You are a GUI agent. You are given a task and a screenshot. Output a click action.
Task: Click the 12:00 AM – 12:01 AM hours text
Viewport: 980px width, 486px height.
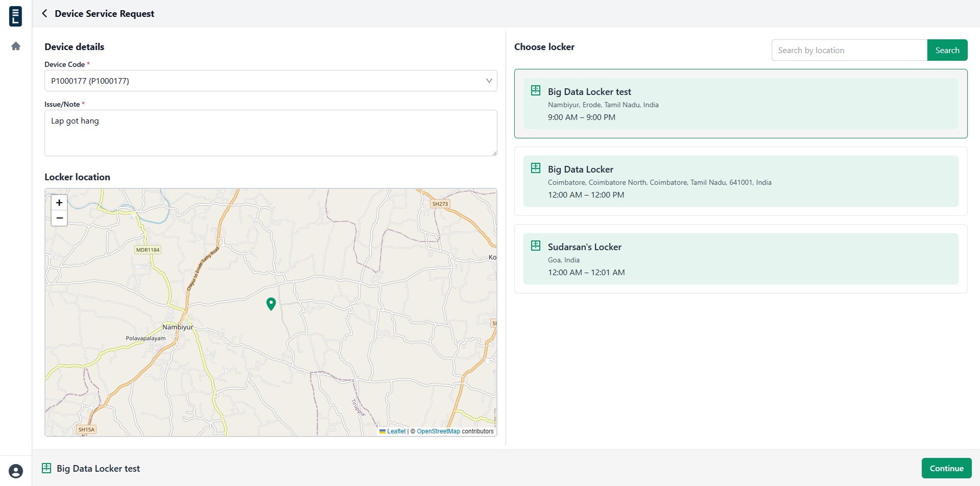(586, 272)
